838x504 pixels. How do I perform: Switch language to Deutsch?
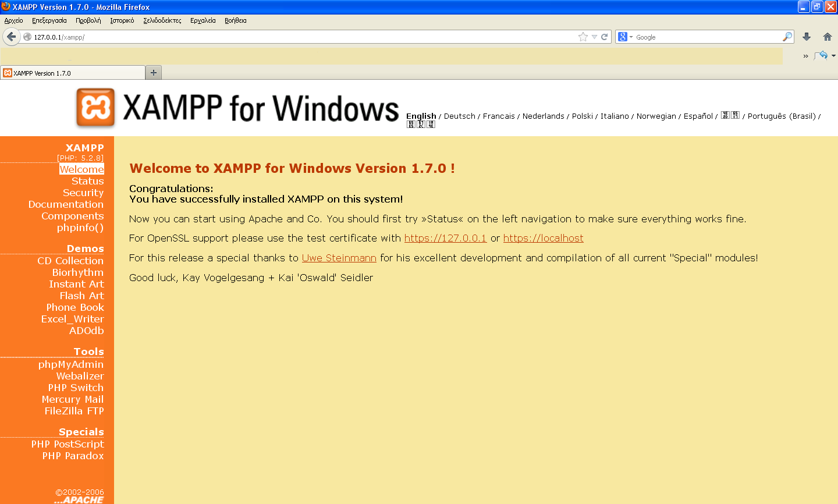460,116
